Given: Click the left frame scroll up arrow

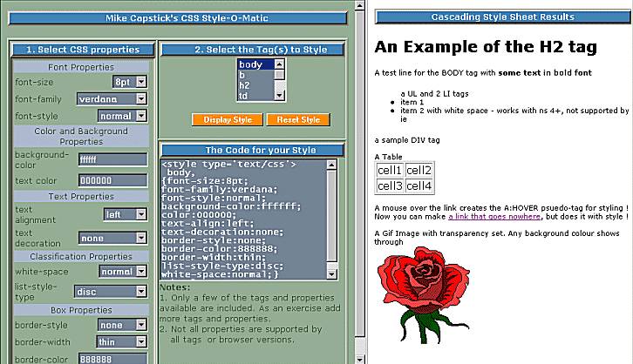Looking at the screenshot, I should tap(360, 5).
